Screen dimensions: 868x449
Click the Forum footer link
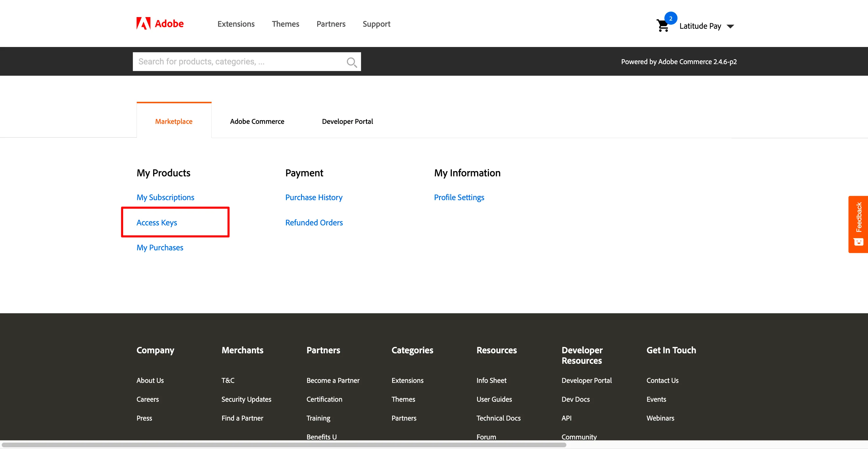[486, 437]
